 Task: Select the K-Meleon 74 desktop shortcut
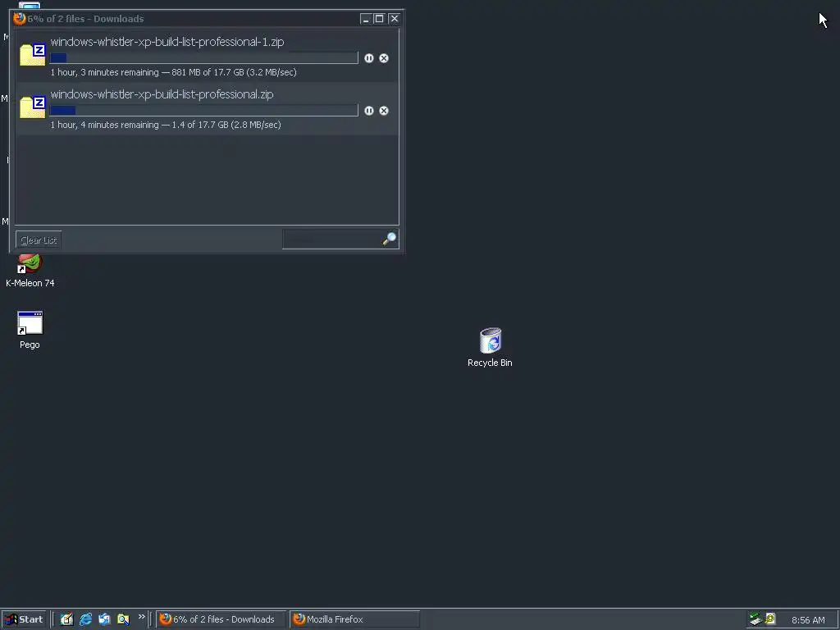click(30, 271)
